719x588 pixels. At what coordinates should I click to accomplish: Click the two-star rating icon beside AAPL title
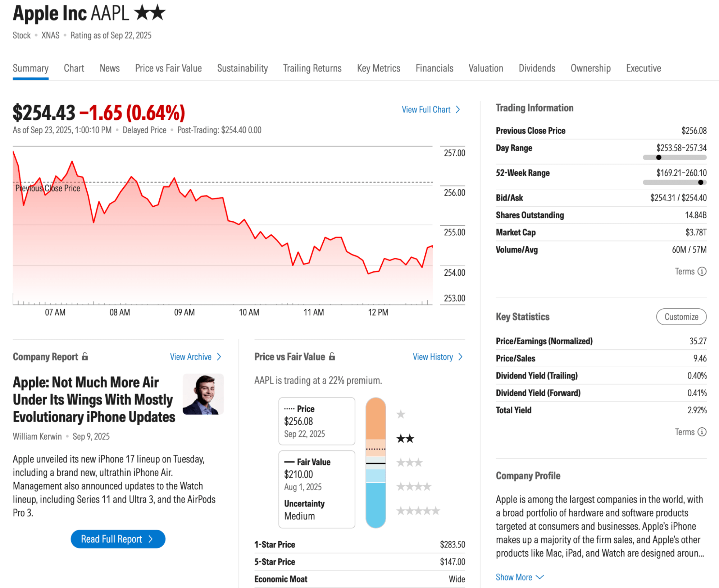[x=150, y=13]
